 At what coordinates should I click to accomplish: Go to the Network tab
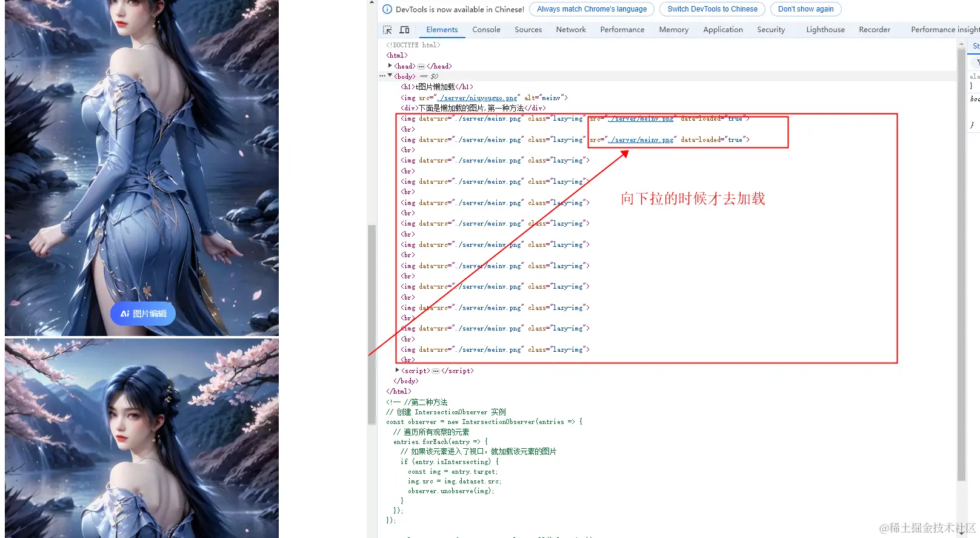571,30
